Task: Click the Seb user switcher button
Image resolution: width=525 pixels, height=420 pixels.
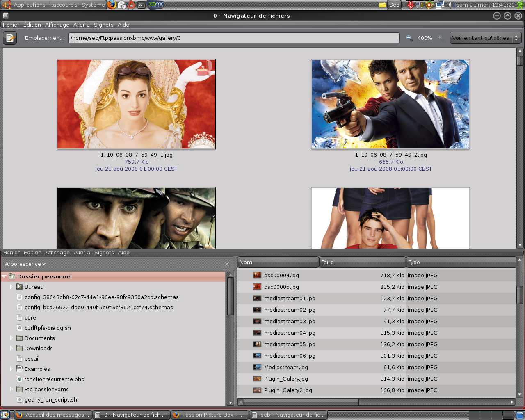Action: tap(394, 5)
